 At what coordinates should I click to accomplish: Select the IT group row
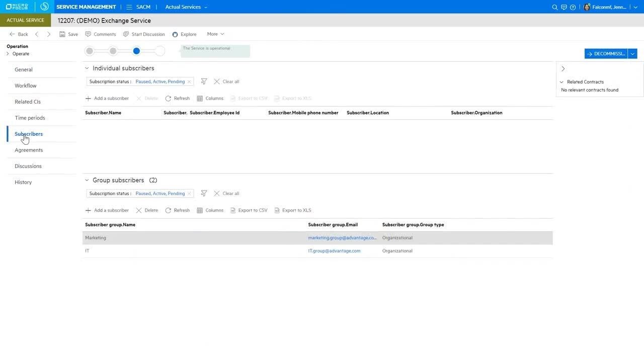[x=317, y=251]
